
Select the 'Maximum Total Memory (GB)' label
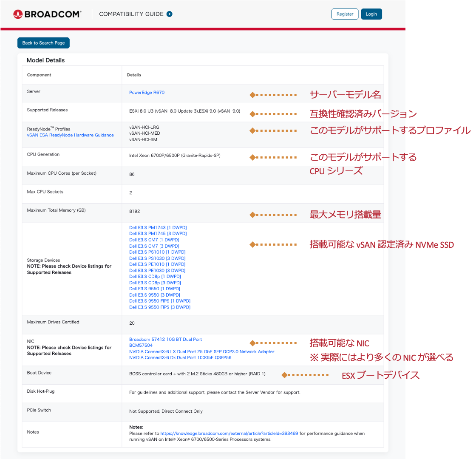[x=56, y=210]
